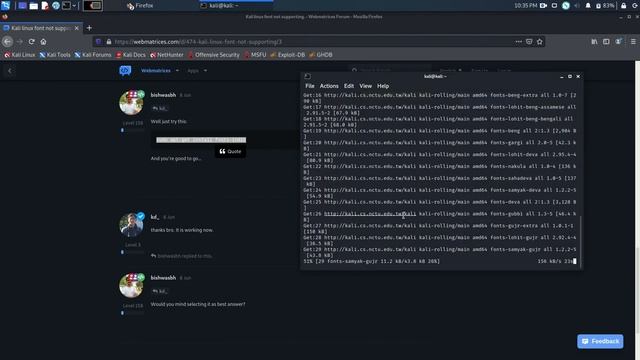Save page to Pocket icon
This screenshot has height=360, width=640.
tap(529, 42)
